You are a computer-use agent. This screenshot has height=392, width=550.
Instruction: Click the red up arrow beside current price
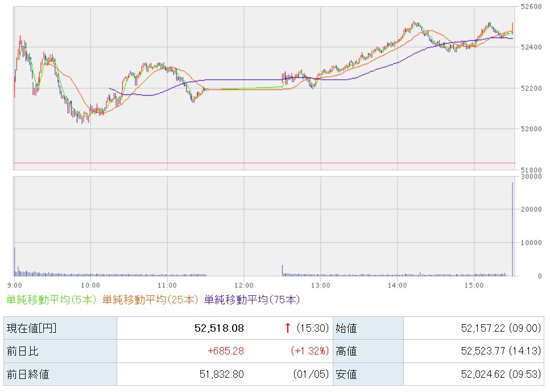(x=288, y=328)
